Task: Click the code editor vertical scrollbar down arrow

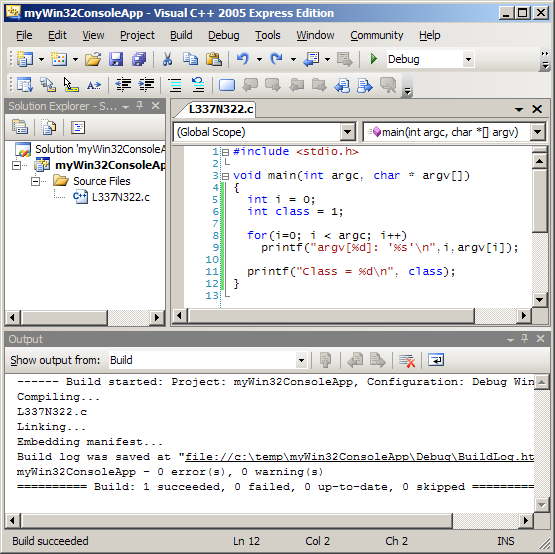Action: [539, 299]
